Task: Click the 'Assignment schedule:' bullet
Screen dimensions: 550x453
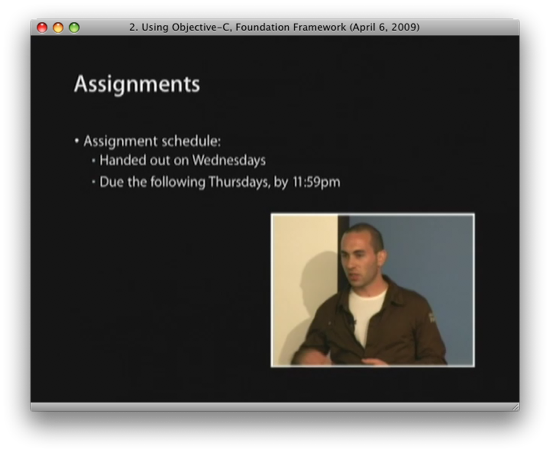Action: click(x=152, y=141)
